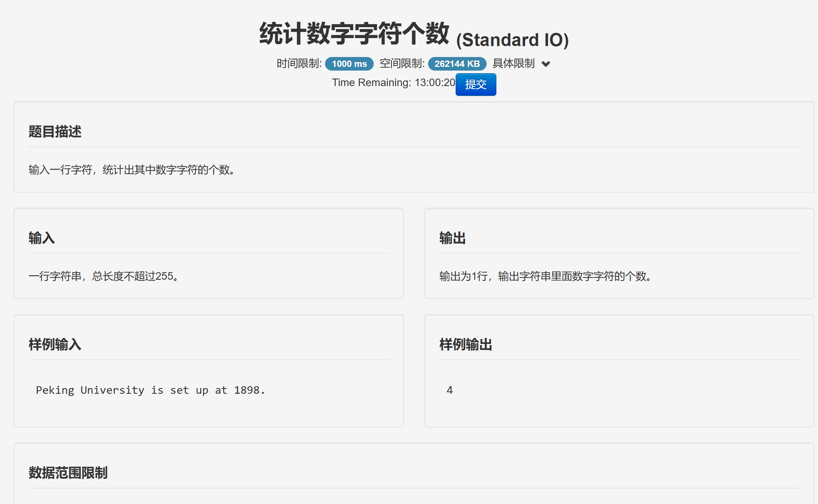Click the blue 提交 submit button
The height and width of the screenshot is (504, 818).
coord(476,85)
